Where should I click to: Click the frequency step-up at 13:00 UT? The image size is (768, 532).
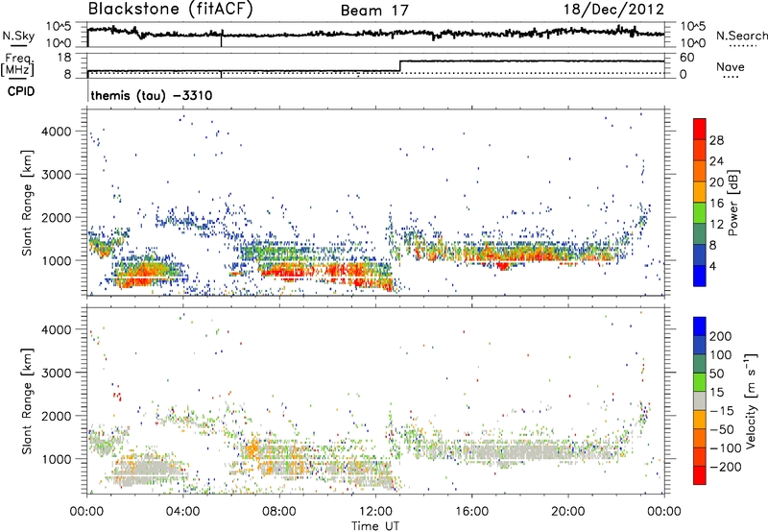tap(400, 65)
